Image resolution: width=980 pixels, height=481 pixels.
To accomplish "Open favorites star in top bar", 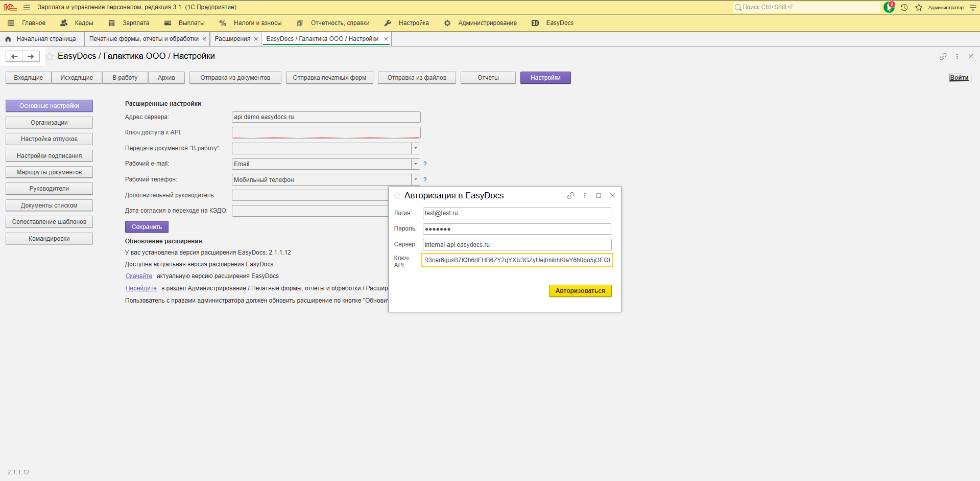I will pos(919,7).
